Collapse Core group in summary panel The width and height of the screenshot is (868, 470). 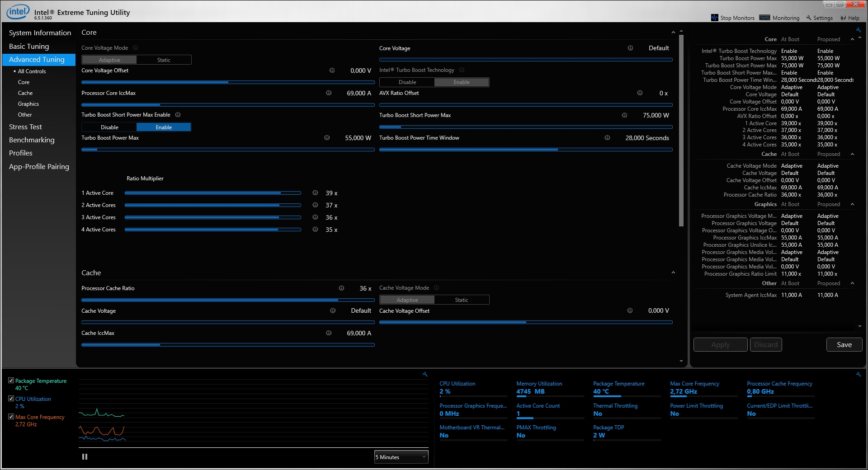pyautogui.click(x=852, y=40)
